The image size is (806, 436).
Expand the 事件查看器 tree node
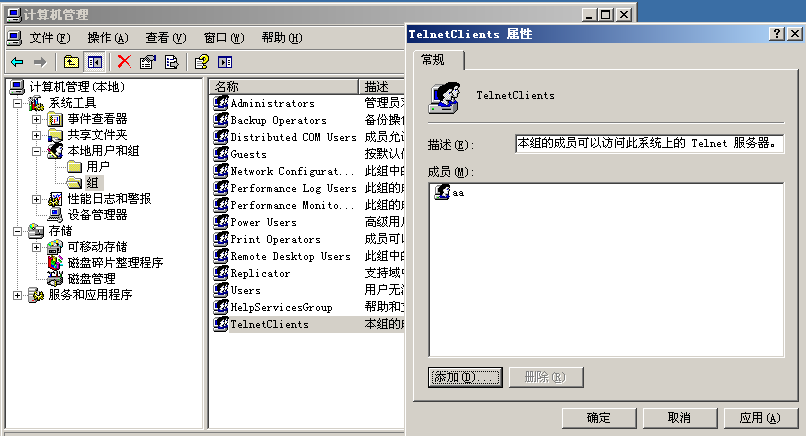36,119
